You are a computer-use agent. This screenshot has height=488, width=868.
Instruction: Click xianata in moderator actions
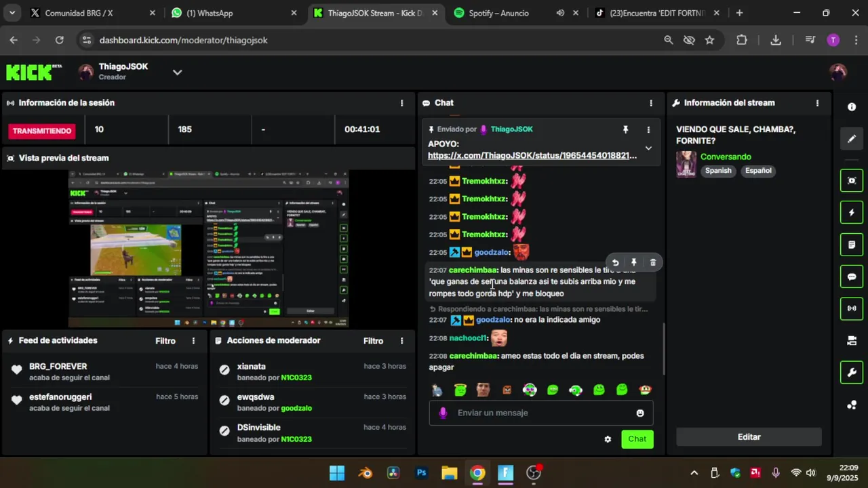(x=251, y=367)
